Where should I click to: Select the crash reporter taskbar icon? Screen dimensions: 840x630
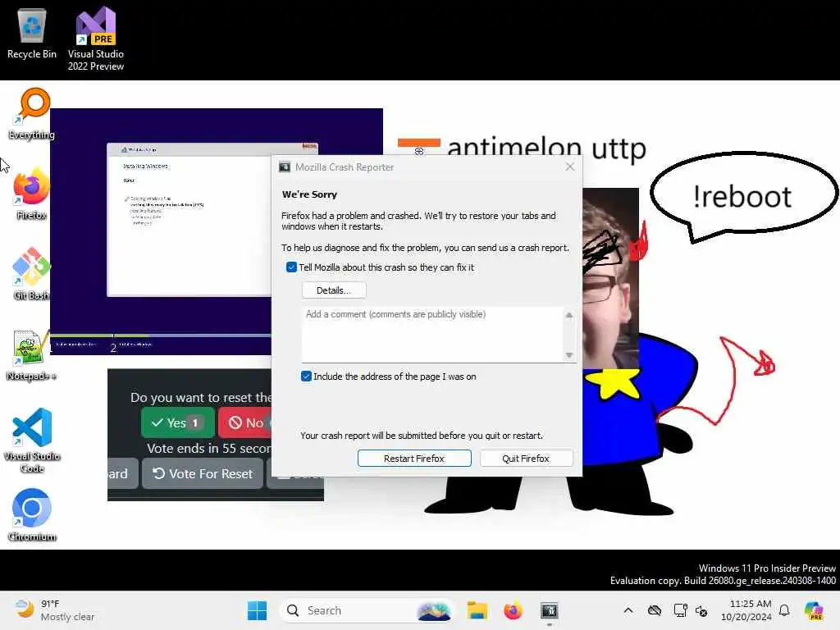tap(549, 610)
